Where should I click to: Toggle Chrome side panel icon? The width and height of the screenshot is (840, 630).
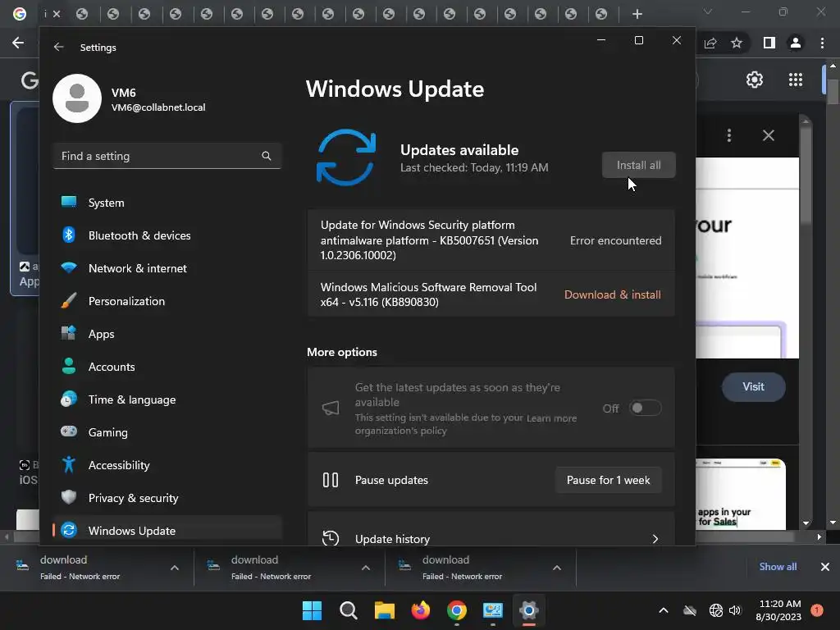coord(769,43)
